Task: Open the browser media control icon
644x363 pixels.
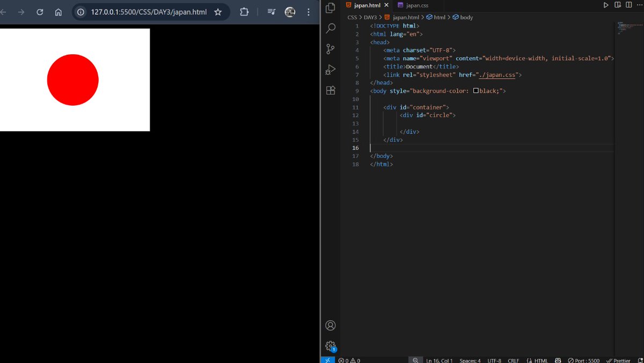Action: 272,12
